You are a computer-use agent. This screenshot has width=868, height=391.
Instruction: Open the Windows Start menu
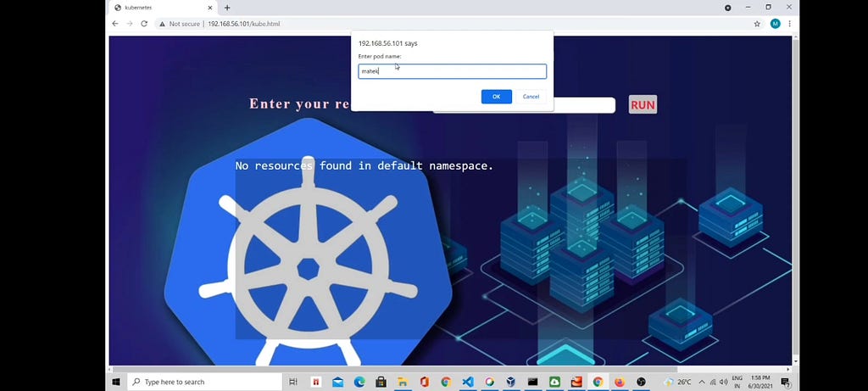click(x=116, y=382)
